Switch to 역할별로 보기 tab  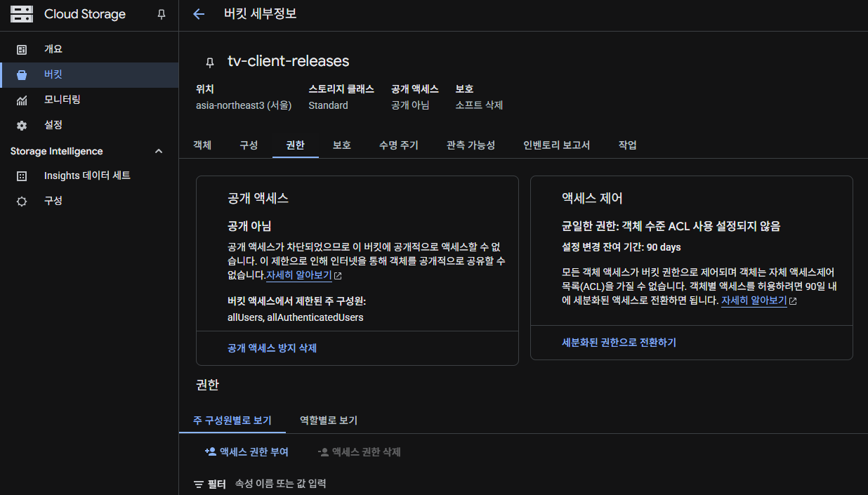(x=328, y=421)
